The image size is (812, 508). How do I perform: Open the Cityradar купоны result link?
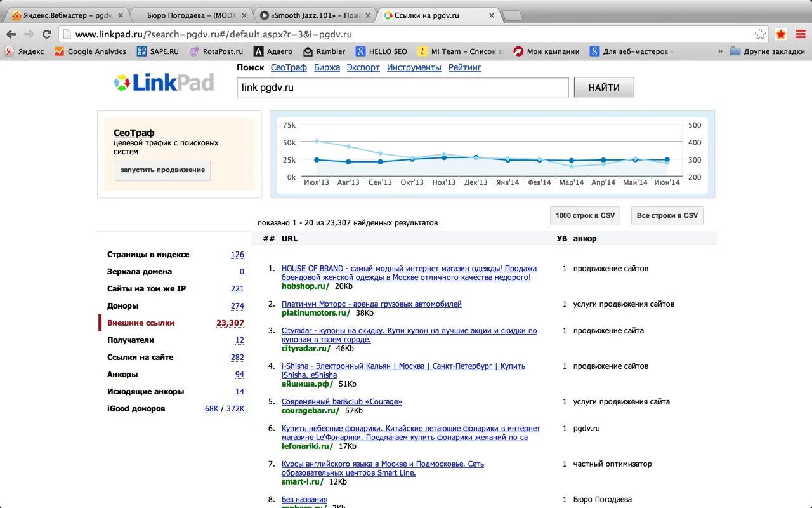pyautogui.click(x=409, y=335)
